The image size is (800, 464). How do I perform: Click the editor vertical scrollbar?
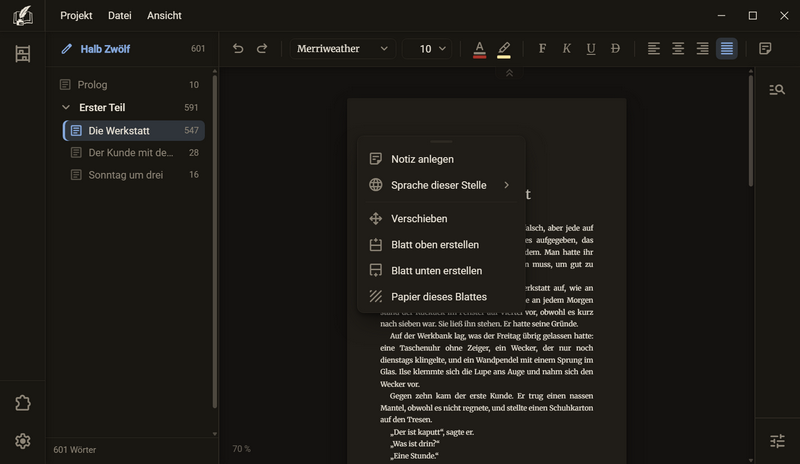(751, 132)
